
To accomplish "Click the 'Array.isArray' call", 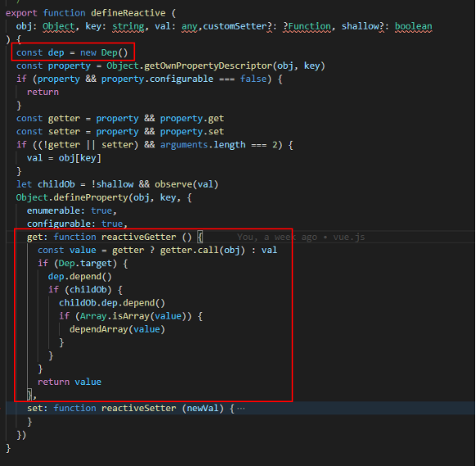I will 115,316.
